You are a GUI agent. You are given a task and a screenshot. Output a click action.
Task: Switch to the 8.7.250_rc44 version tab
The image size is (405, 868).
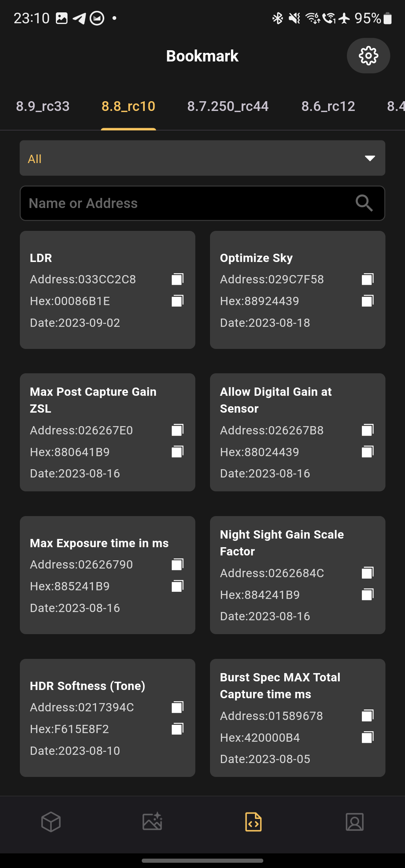228,106
